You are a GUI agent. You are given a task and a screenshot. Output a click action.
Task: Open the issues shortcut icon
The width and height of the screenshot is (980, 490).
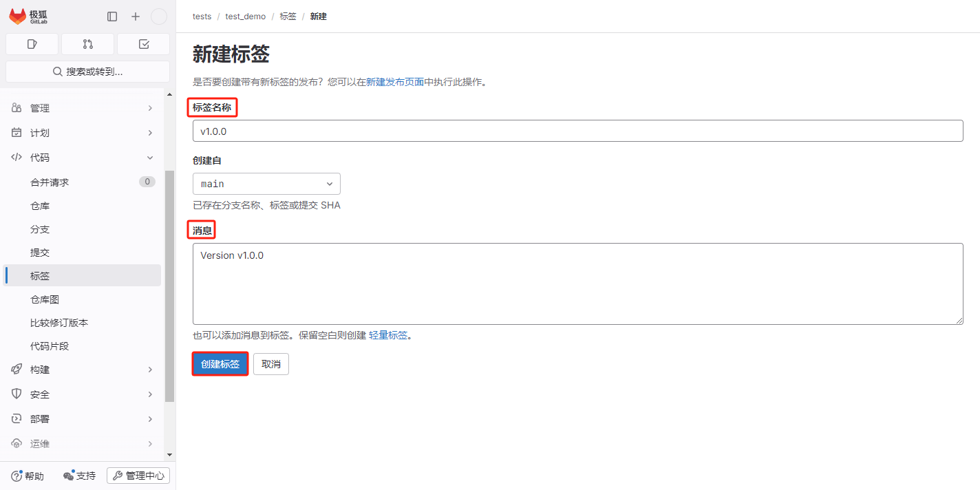(x=32, y=44)
